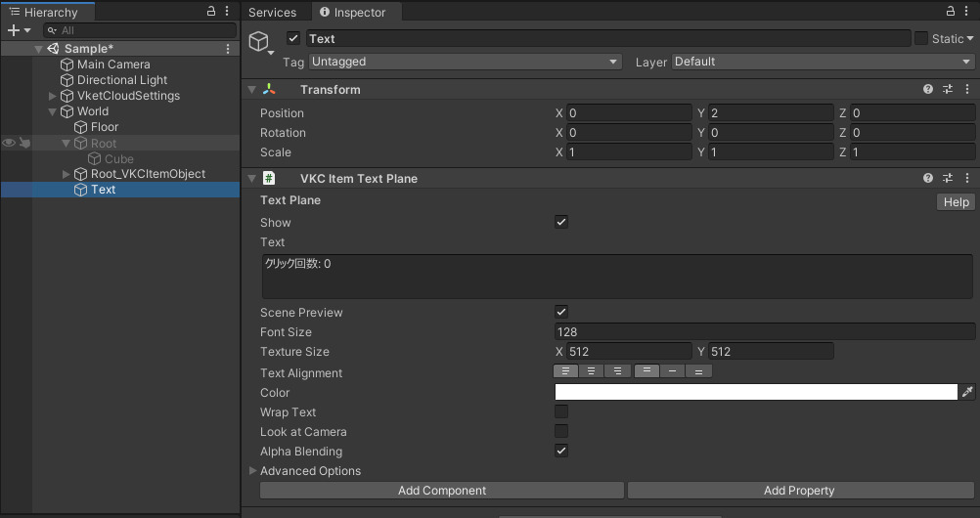980x518 pixels.
Task: Open the white Color swatch picker
Action: coord(756,392)
